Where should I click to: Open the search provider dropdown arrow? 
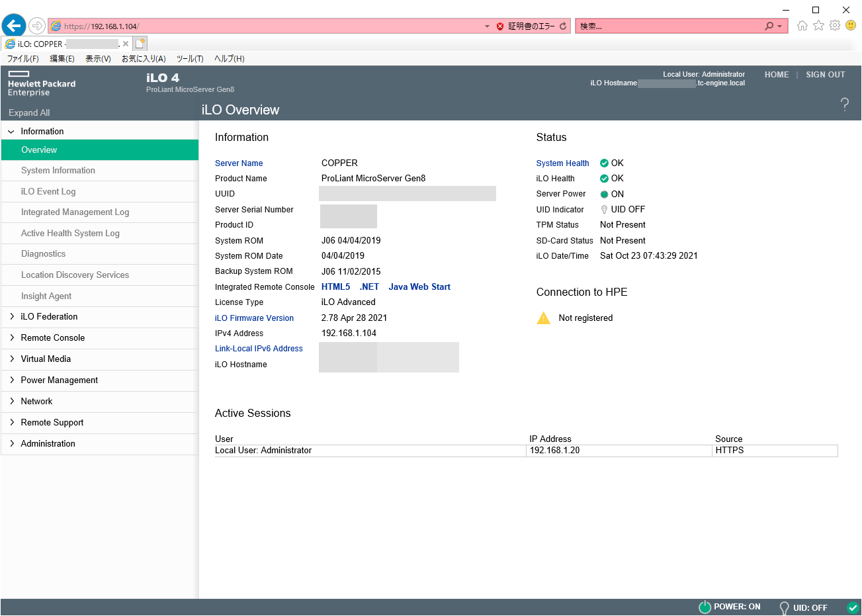(779, 26)
